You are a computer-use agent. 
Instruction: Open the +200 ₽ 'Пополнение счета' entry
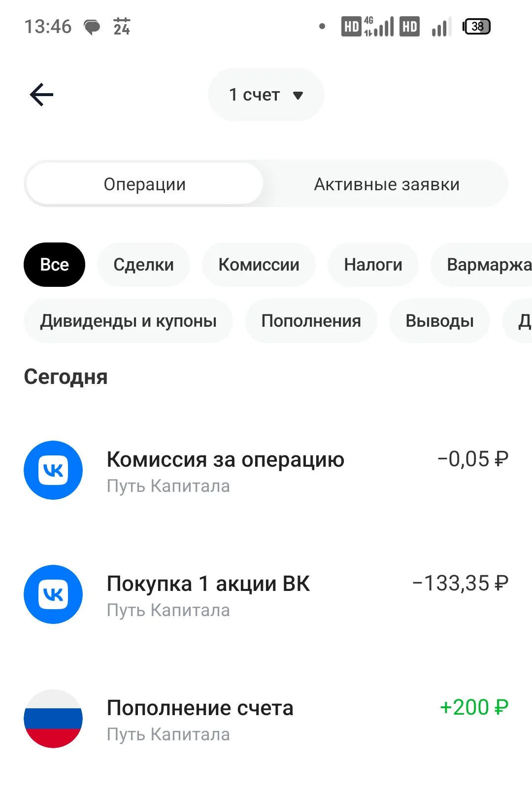click(x=266, y=719)
